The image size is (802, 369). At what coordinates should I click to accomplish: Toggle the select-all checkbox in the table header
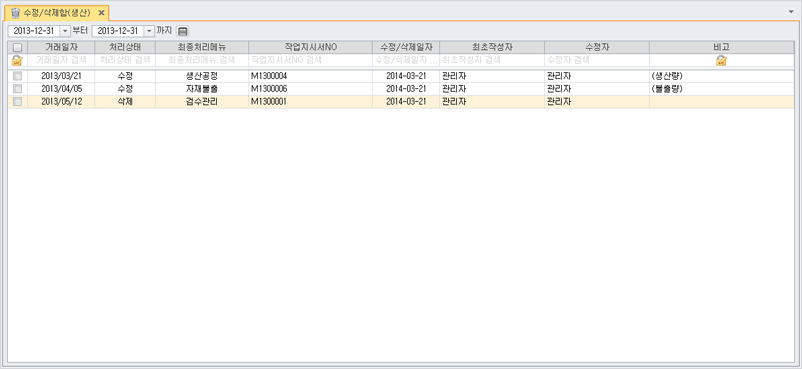click(x=17, y=48)
